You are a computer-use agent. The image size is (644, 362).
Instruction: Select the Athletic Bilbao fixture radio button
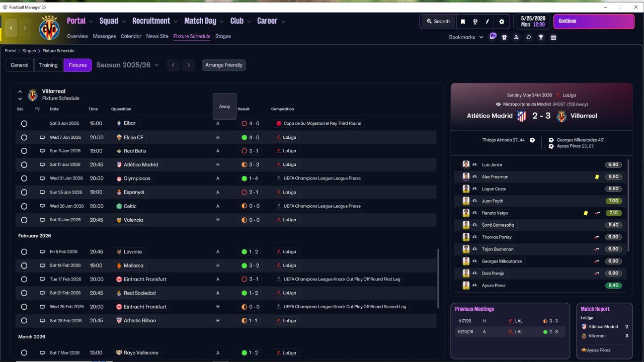pos(24,321)
